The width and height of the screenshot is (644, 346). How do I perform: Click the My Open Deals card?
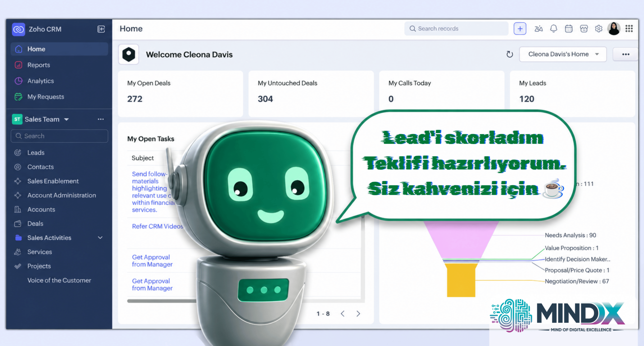180,94
